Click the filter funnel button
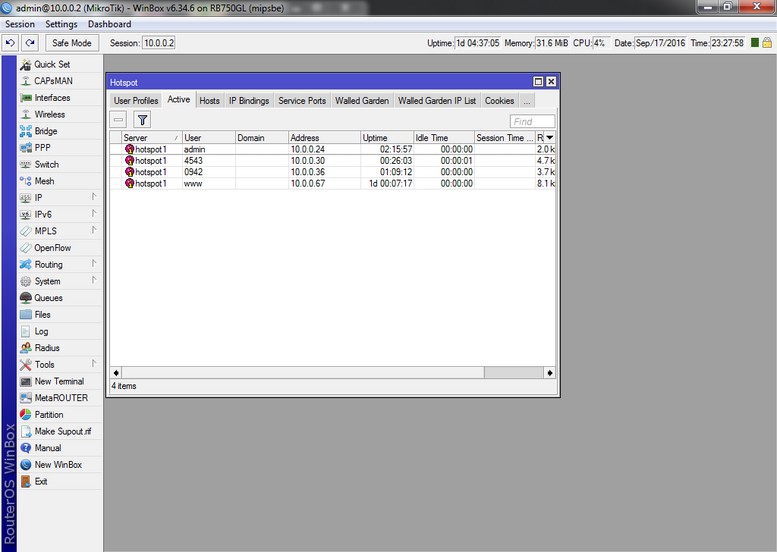777x552 pixels. click(142, 120)
